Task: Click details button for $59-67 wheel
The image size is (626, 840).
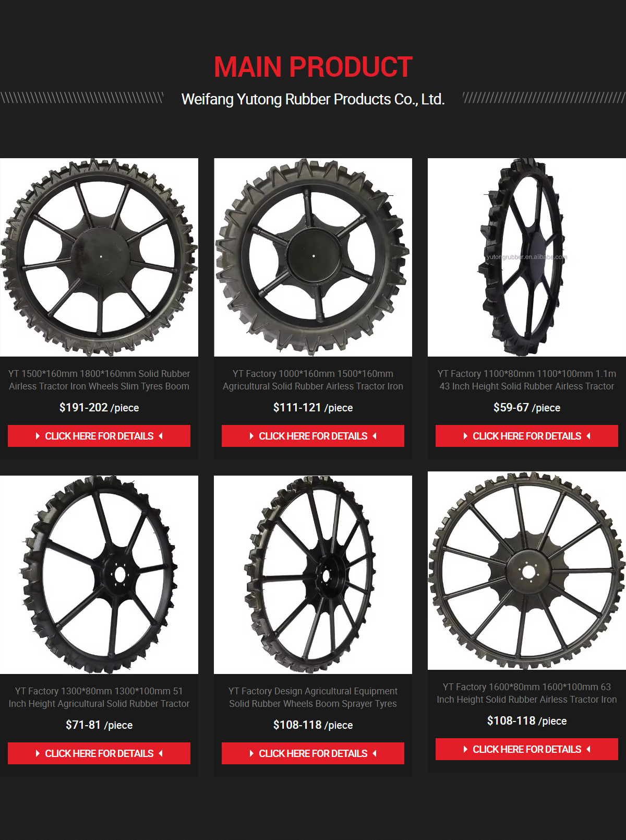Action: coord(527,436)
